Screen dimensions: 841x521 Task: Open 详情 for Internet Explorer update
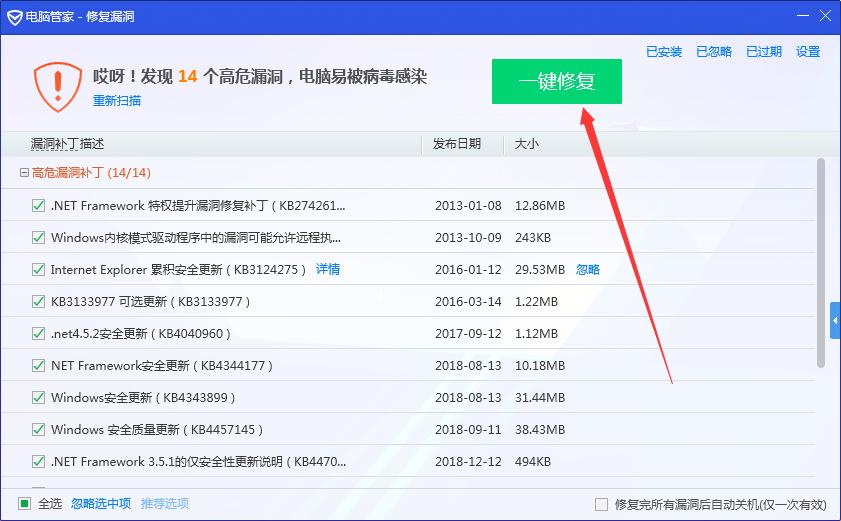click(x=328, y=269)
